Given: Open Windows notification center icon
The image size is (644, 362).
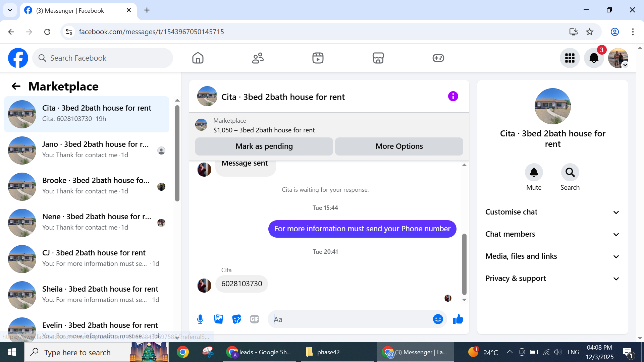Looking at the screenshot, I should coord(627,352).
